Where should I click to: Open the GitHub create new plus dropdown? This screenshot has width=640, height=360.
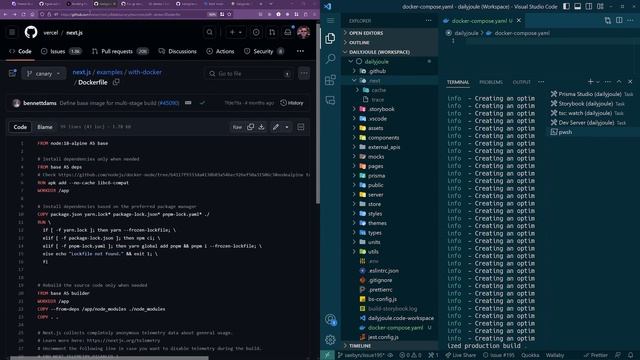(236, 32)
